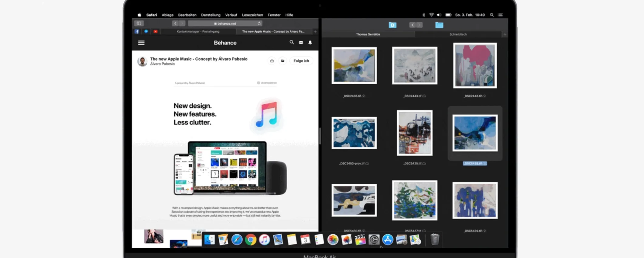
Task: Click the highlighted _DSC5428.tif file name
Action: (x=475, y=163)
